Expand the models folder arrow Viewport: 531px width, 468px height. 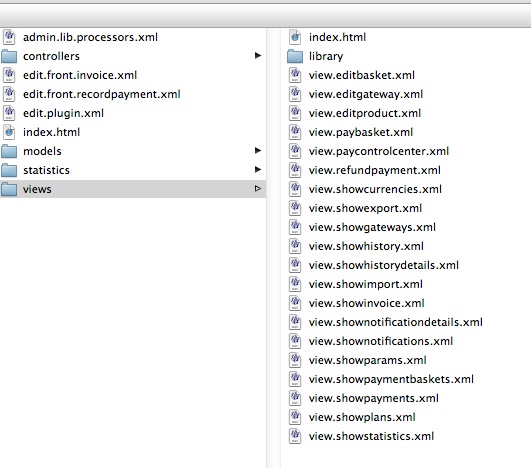coord(258,150)
